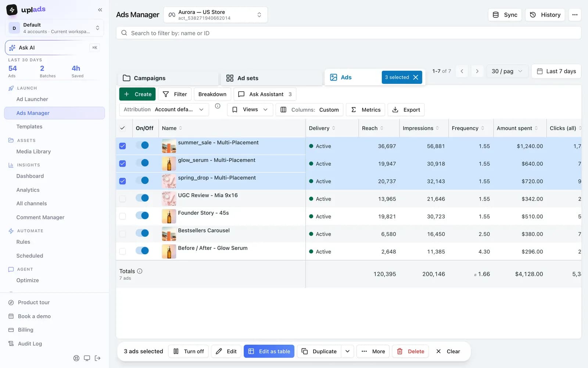The width and height of the screenshot is (588, 368).
Task: Expand the Views dropdown
Action: tap(250, 110)
